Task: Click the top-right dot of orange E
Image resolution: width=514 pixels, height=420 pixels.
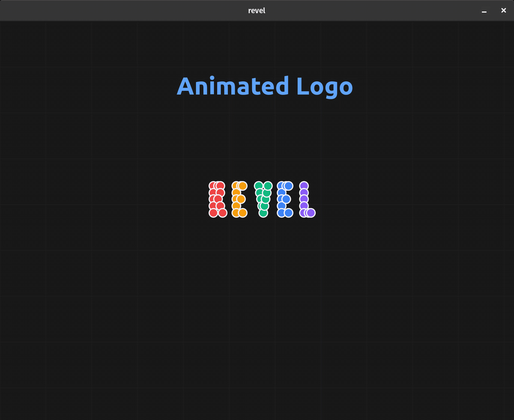Action: (x=243, y=186)
